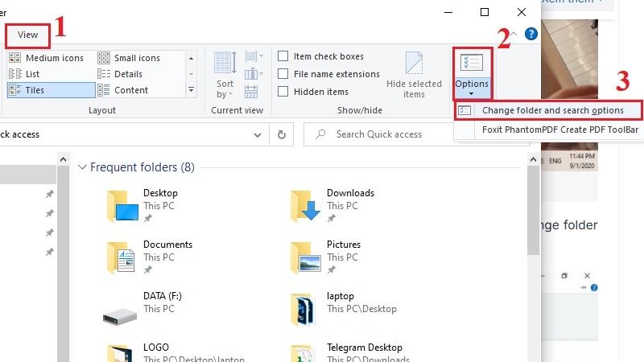Choose Change folder and search options
Screen dimensions: 644x362
pos(548,110)
